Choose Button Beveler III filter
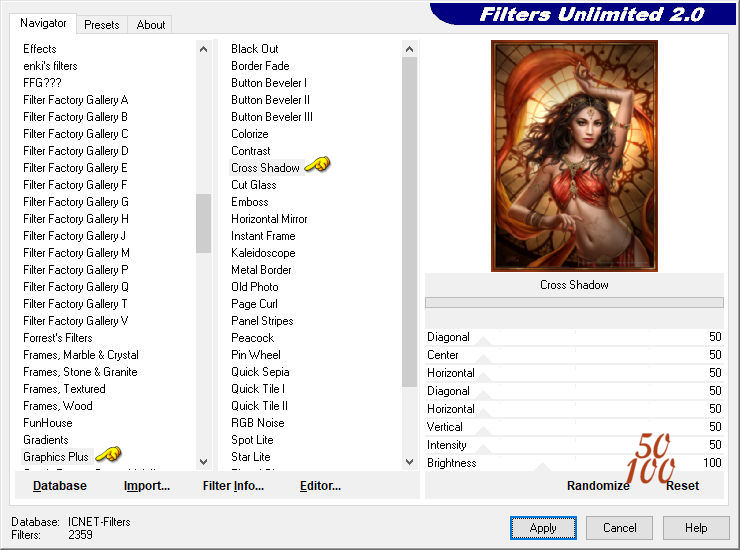 coord(272,117)
